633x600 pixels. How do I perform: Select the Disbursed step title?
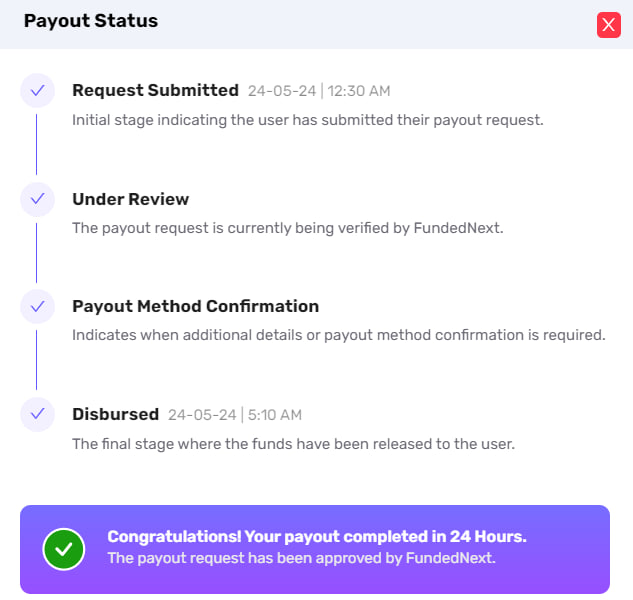click(115, 414)
